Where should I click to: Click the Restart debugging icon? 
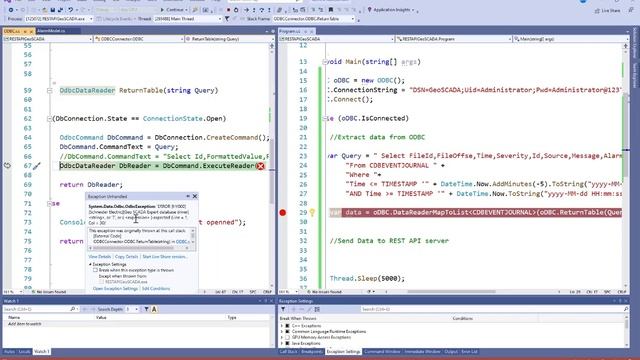[236, 10]
